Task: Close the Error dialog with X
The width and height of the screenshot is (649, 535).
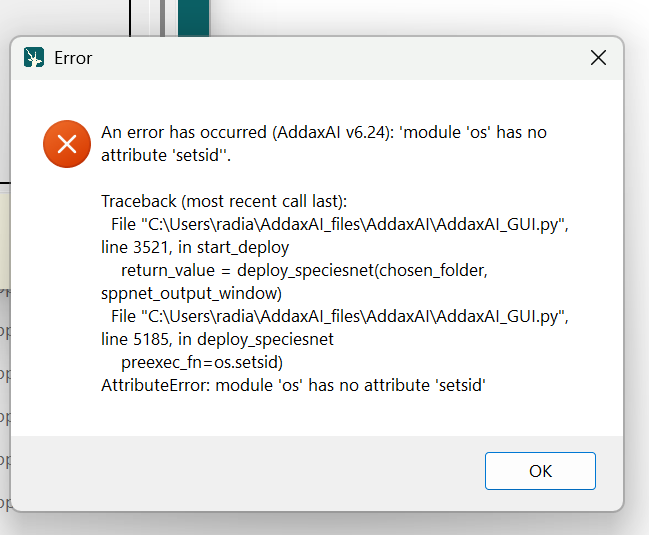Action: 598,58
